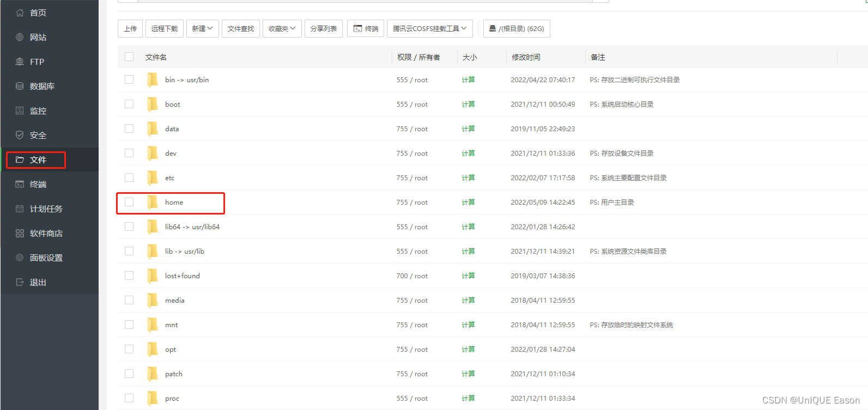The height and width of the screenshot is (410, 868).
Task: Open the 数据库 menu item
Action: [x=50, y=86]
